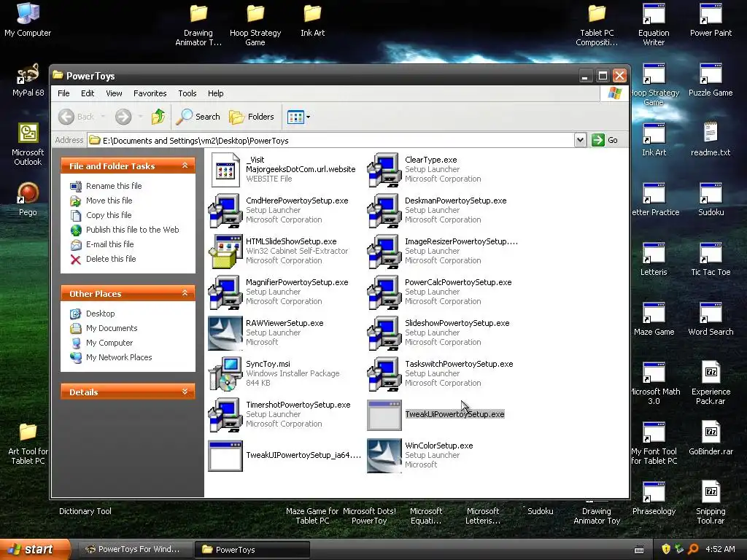The image size is (747, 560).
Task: Click the Forward navigation arrow
Action: pos(123,117)
